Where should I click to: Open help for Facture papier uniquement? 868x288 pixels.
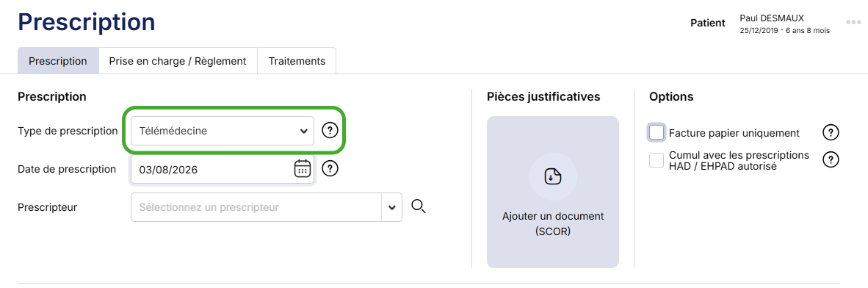831,133
